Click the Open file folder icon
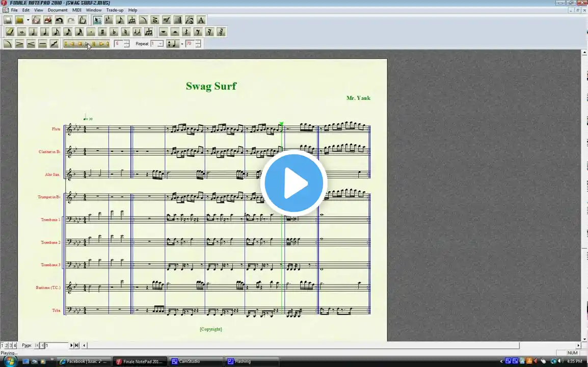588x367 pixels. pos(19,20)
